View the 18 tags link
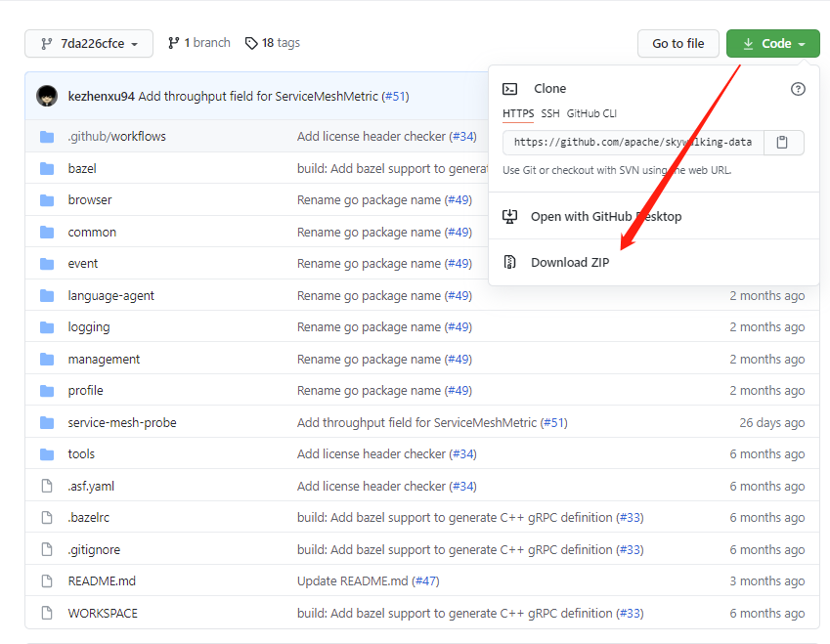830x644 pixels. (273, 43)
